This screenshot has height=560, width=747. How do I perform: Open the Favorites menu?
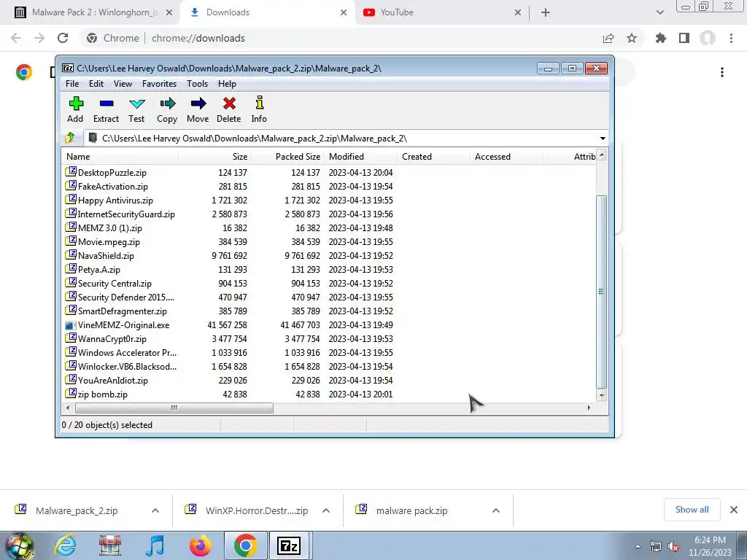pyautogui.click(x=159, y=84)
